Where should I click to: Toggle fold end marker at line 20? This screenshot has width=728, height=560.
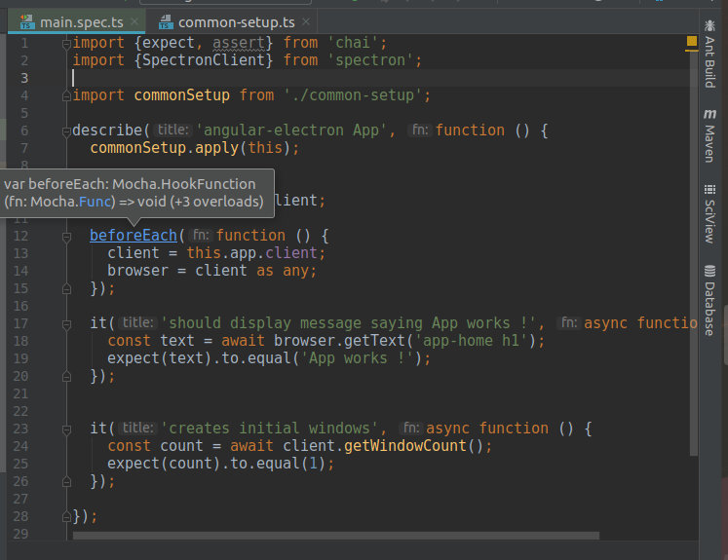[66, 377]
